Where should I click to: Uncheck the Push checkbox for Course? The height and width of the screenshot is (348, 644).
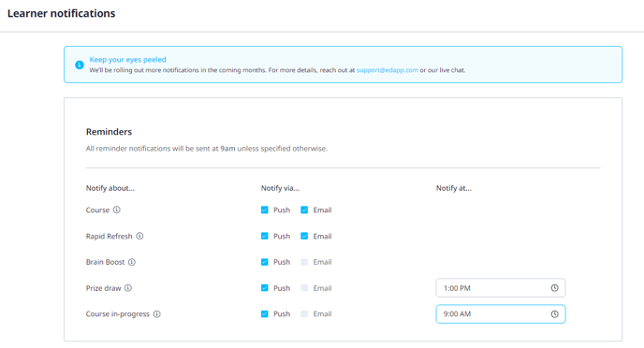[265, 210]
